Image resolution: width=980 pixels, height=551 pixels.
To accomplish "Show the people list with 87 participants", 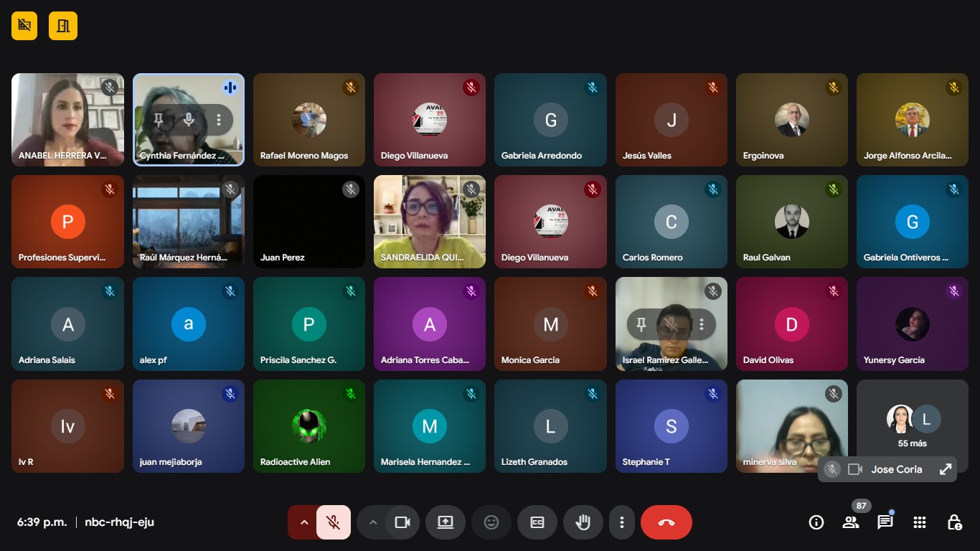I will tap(851, 522).
